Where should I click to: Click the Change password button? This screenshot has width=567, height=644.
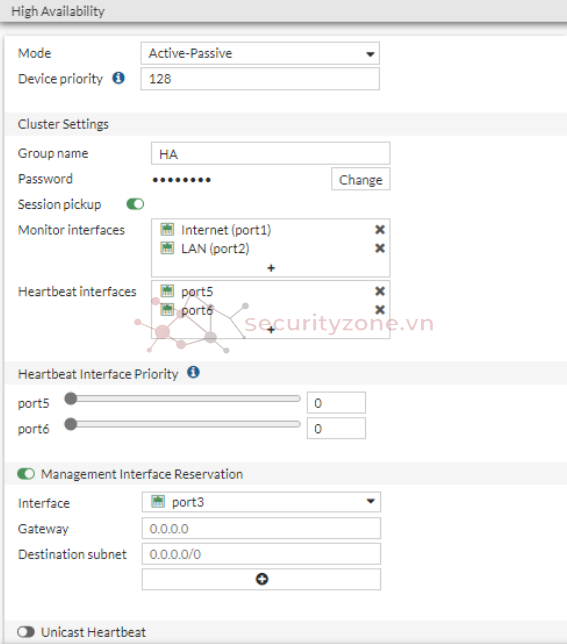coord(360,179)
